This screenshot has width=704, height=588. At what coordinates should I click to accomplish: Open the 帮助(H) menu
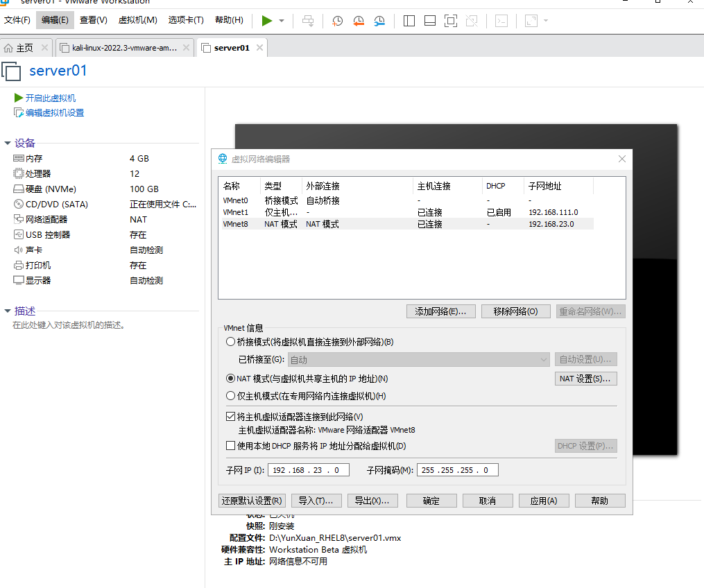[229, 20]
